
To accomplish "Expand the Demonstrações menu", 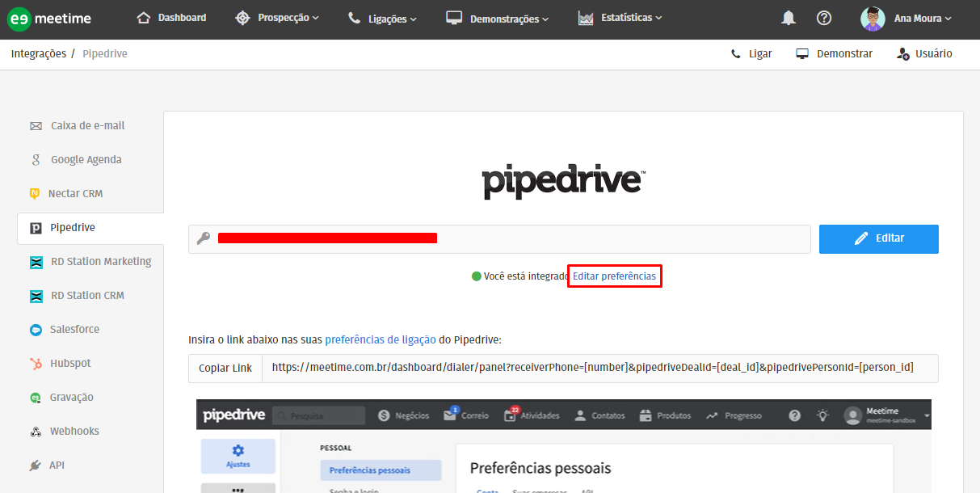I will pos(498,18).
